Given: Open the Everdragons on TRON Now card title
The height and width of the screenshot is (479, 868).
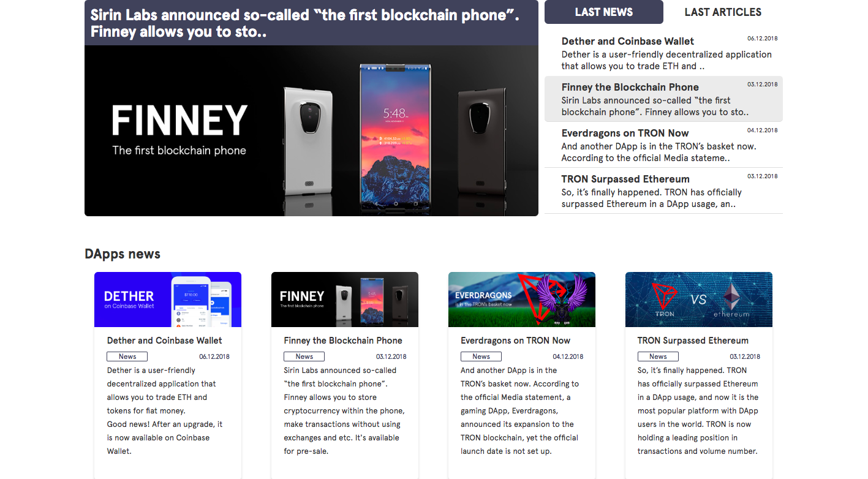Looking at the screenshot, I should click(515, 340).
